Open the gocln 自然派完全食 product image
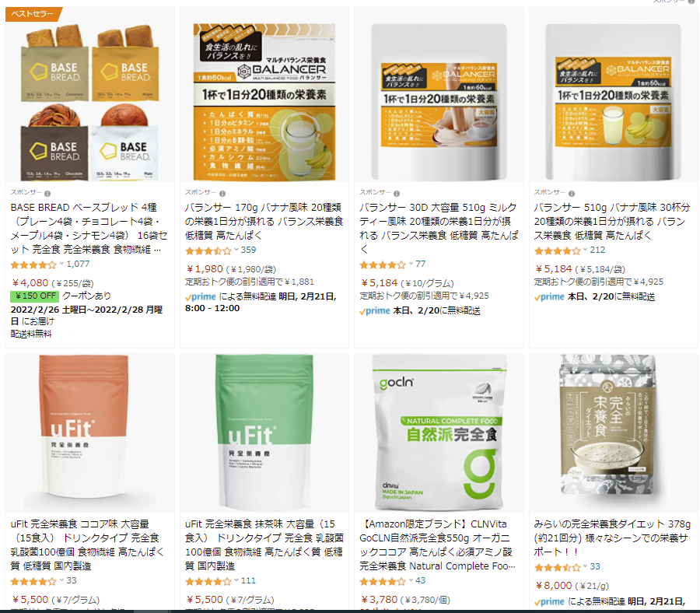Screen dimensions: 700x613 click(439, 431)
